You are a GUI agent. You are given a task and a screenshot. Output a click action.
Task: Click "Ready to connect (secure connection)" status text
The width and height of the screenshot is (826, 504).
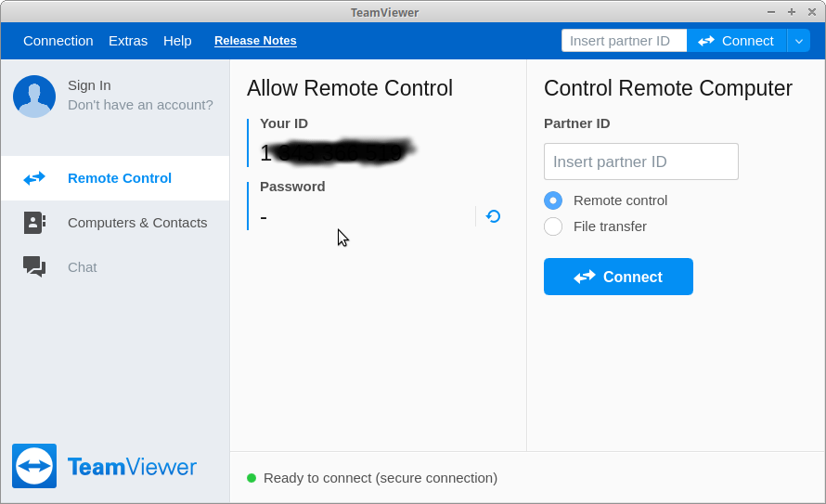click(x=381, y=478)
